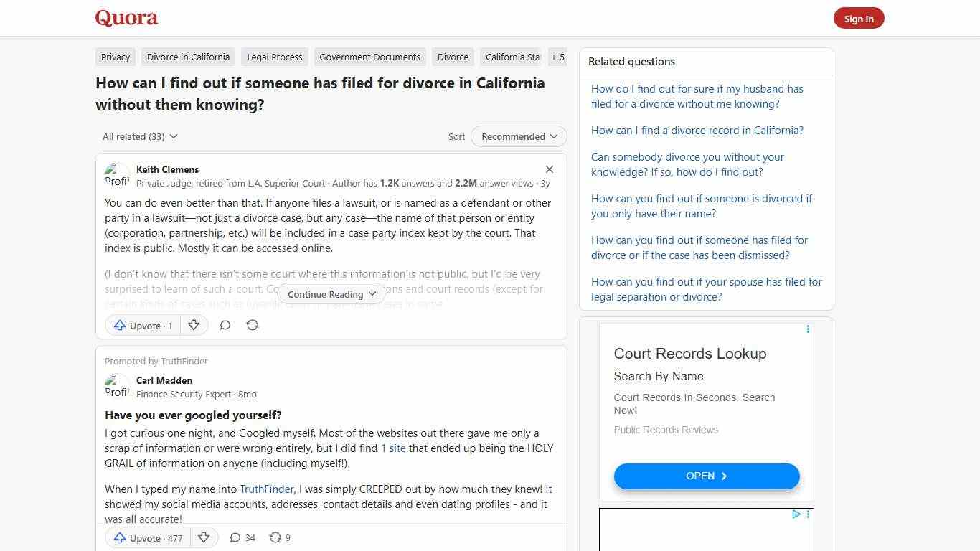Downvote Carl Madden's promoted answer
The width and height of the screenshot is (980, 551).
(204, 537)
